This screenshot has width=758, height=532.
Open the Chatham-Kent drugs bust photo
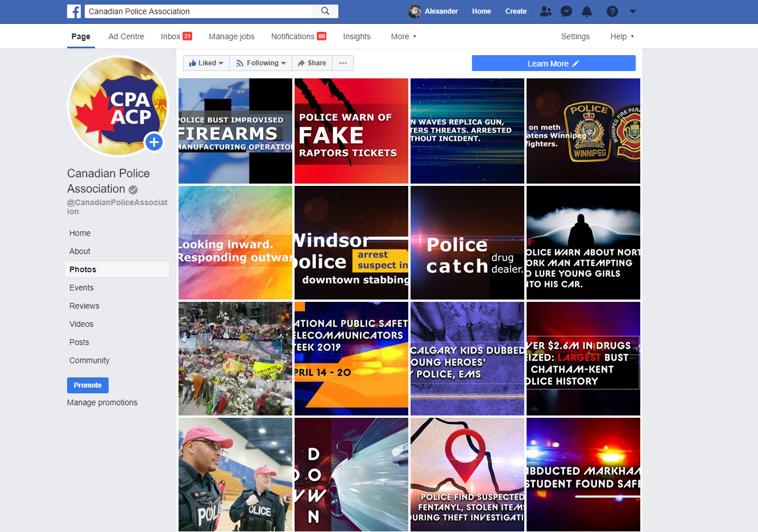tap(583, 359)
